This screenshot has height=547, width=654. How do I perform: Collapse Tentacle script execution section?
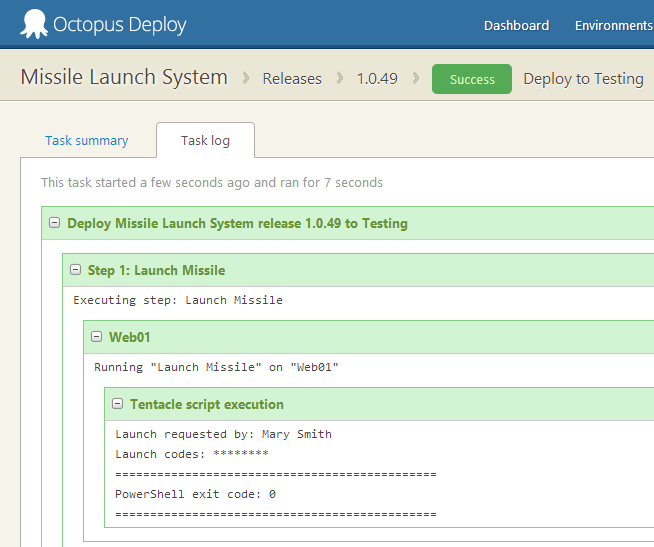point(118,403)
